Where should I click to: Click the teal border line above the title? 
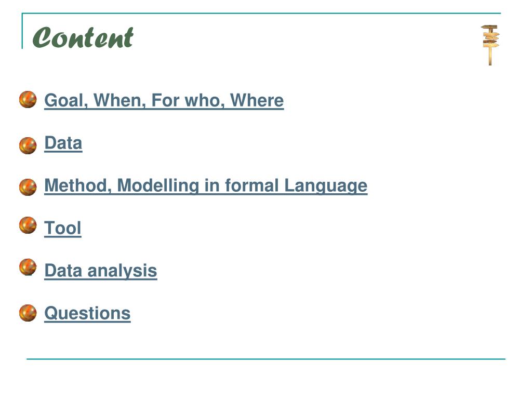(261, 14)
